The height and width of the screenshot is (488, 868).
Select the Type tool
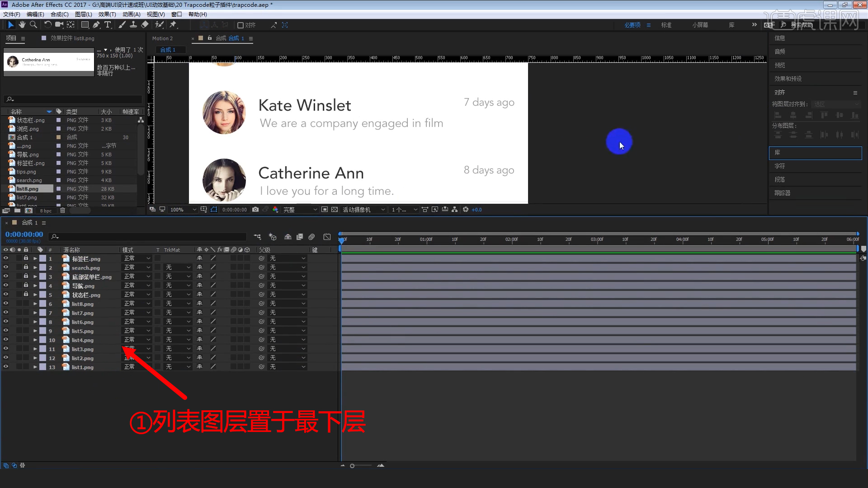click(108, 25)
